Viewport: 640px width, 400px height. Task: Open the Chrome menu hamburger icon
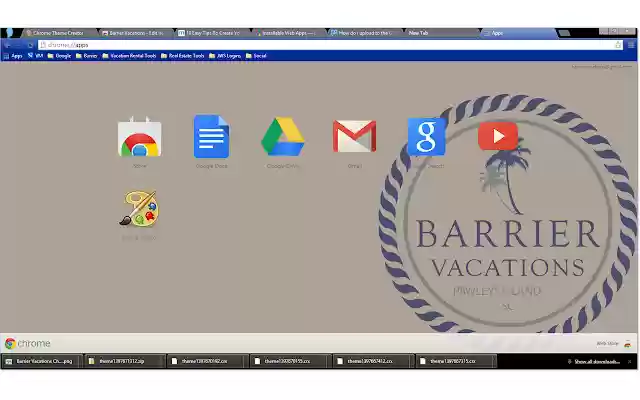(x=631, y=45)
